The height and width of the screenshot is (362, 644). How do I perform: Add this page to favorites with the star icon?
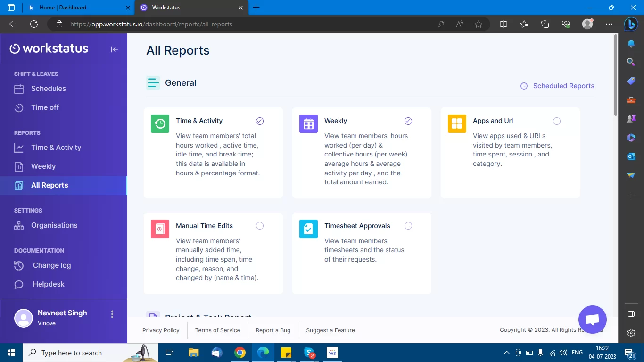pyautogui.click(x=479, y=24)
